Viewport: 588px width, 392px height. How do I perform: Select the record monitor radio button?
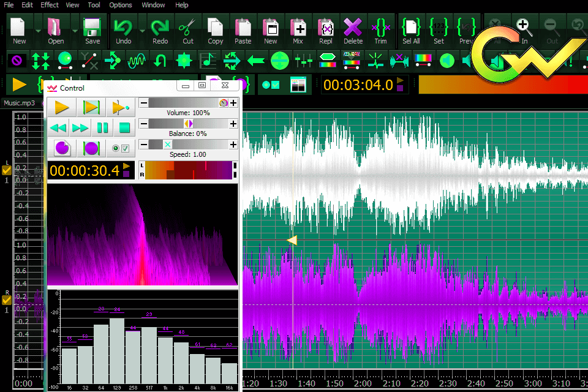pyautogui.click(x=115, y=147)
